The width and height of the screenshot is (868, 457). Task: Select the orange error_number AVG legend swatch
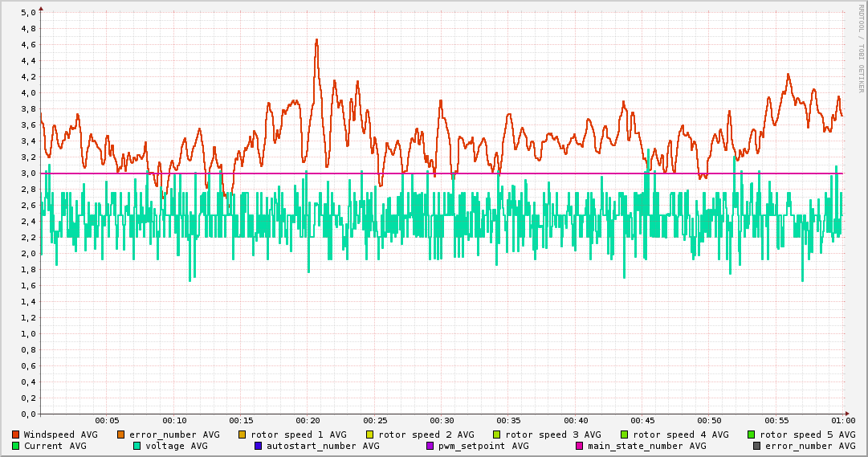click(x=121, y=435)
